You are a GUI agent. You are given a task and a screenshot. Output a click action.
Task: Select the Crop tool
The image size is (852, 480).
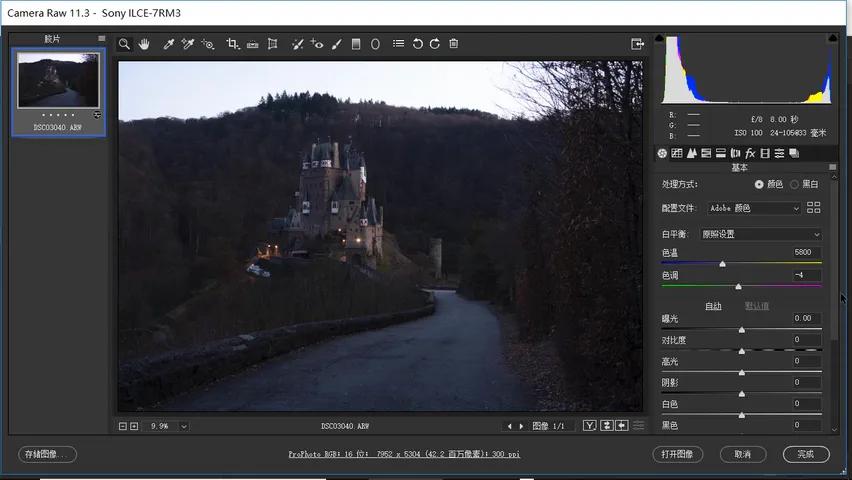[x=233, y=44]
